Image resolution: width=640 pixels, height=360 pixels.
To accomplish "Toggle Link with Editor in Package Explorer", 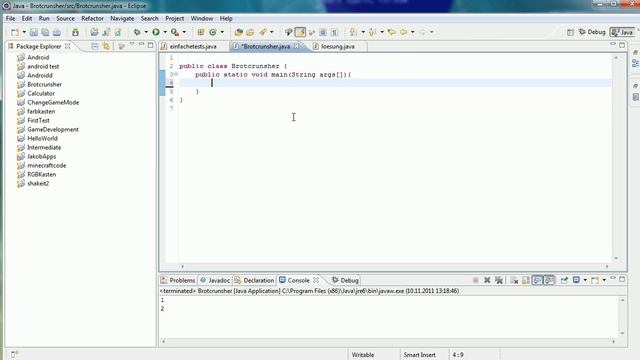I will 106,46.
